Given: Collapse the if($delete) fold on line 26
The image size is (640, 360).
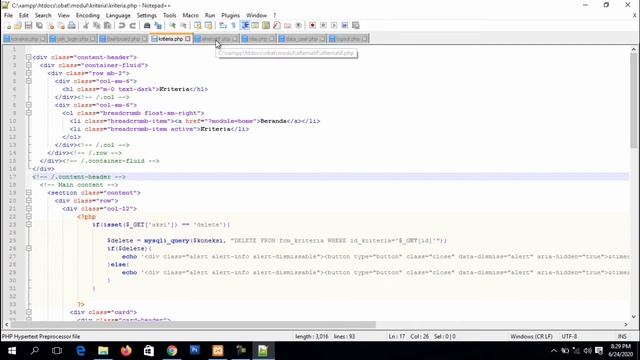Looking at the screenshot, I should coord(29,249).
